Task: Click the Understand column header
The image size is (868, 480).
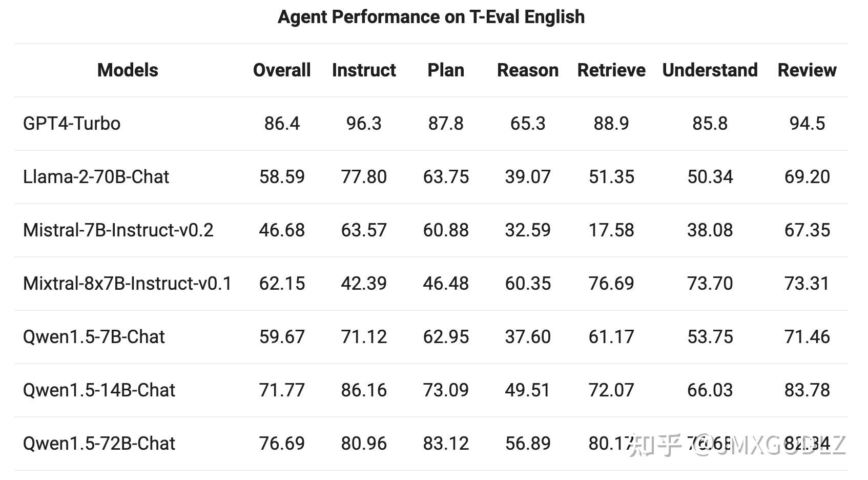Action: (710, 70)
